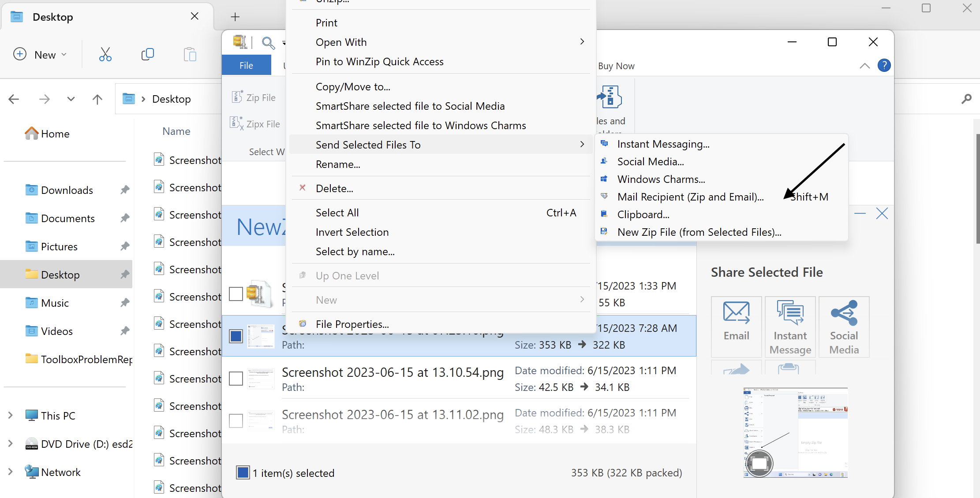Click Buy Now in WinZip ribbon
The width and height of the screenshot is (980, 498).
point(616,66)
